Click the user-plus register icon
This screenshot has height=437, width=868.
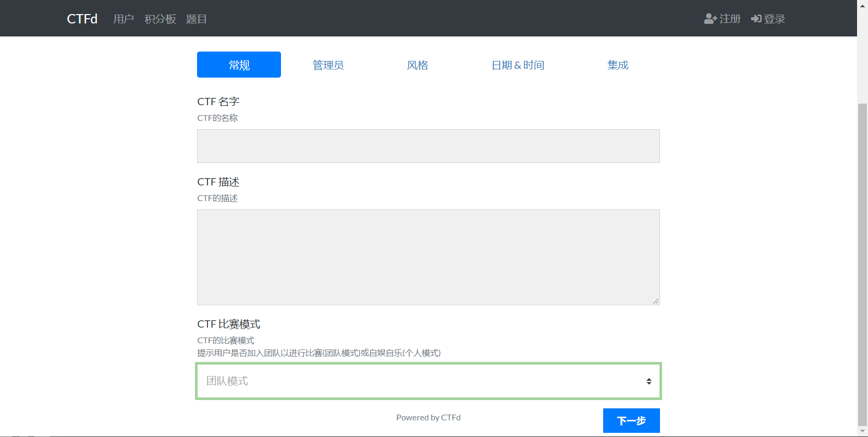click(710, 19)
